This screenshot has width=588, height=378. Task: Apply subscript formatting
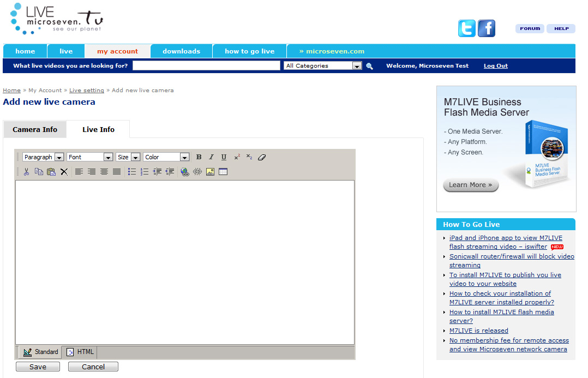249,157
